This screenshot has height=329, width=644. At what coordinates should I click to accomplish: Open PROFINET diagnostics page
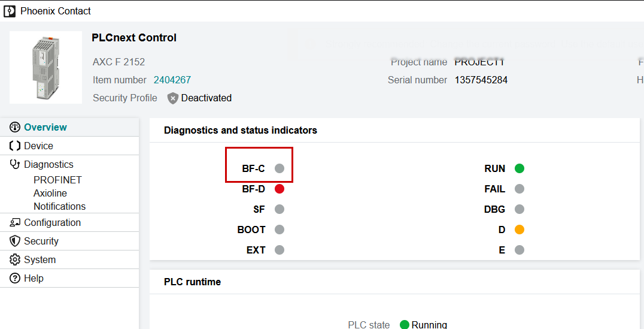point(57,180)
